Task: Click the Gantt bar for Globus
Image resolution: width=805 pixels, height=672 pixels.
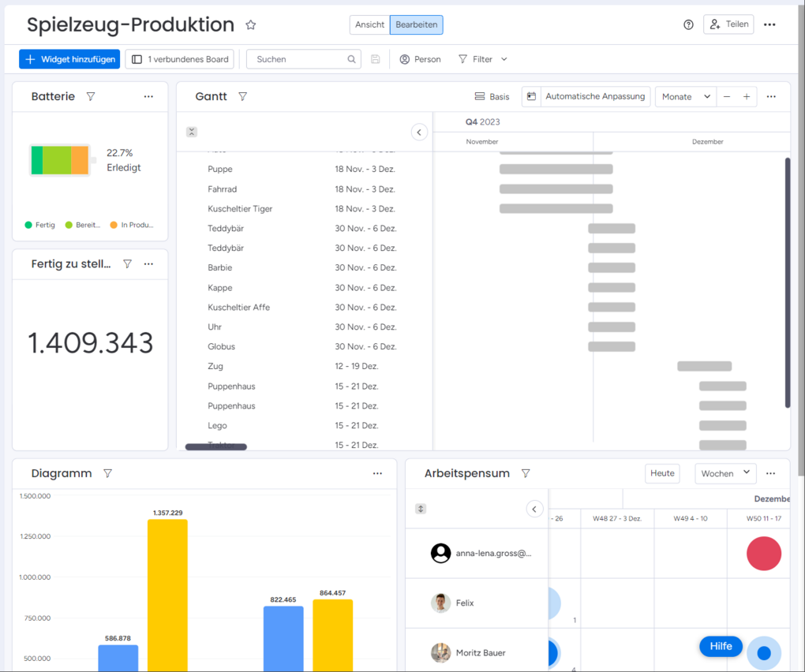Action: [612, 347]
